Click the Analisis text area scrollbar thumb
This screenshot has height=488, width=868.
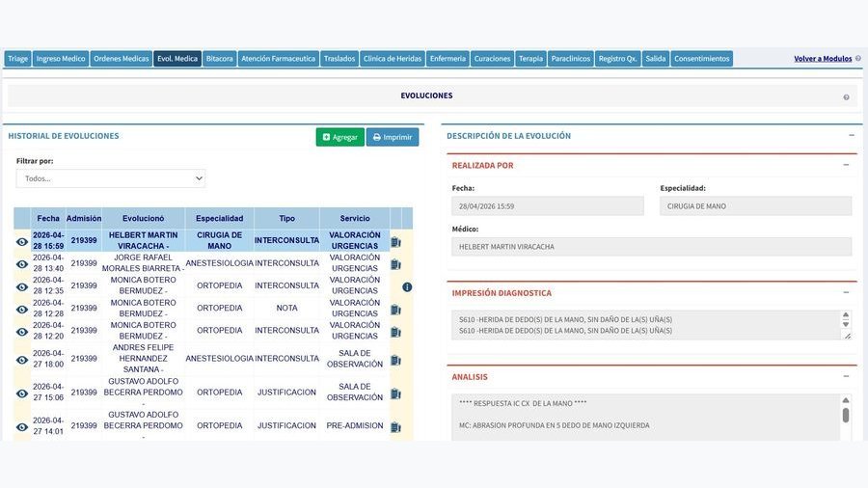pyautogui.click(x=845, y=416)
